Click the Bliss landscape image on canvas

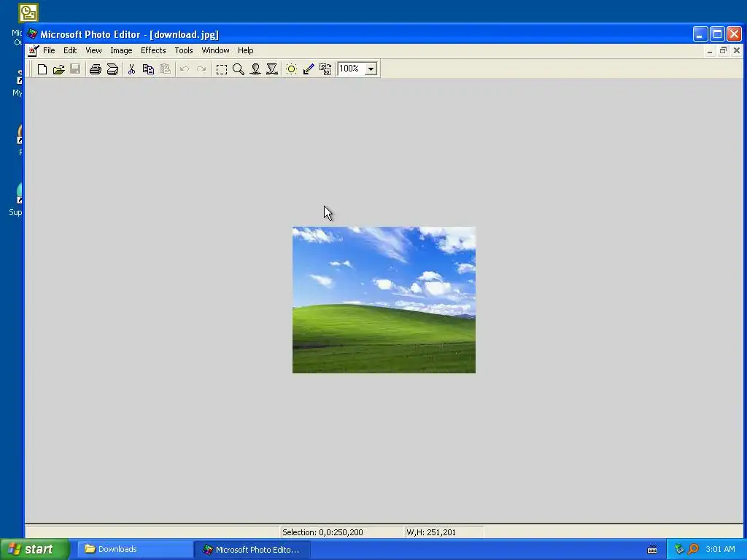tap(384, 300)
